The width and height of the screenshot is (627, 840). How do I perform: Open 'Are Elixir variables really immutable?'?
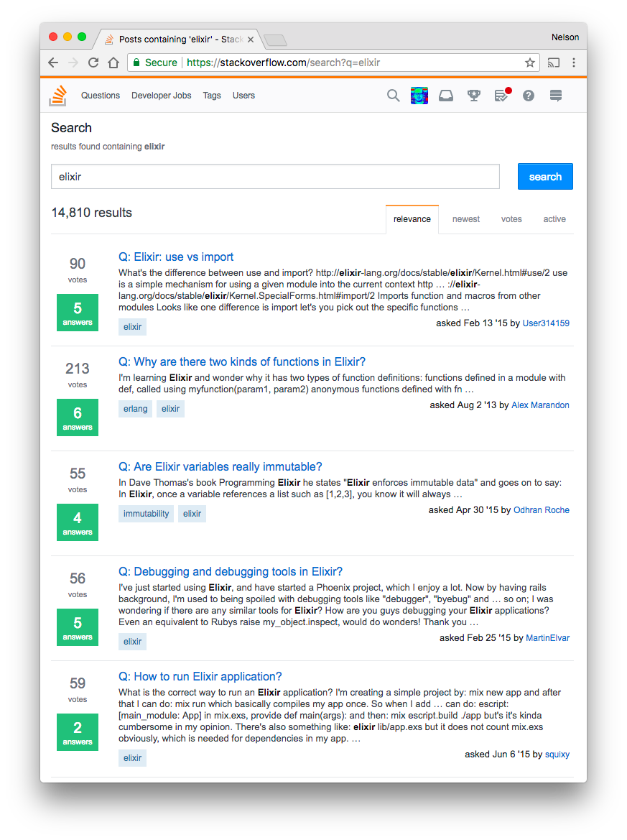point(220,466)
